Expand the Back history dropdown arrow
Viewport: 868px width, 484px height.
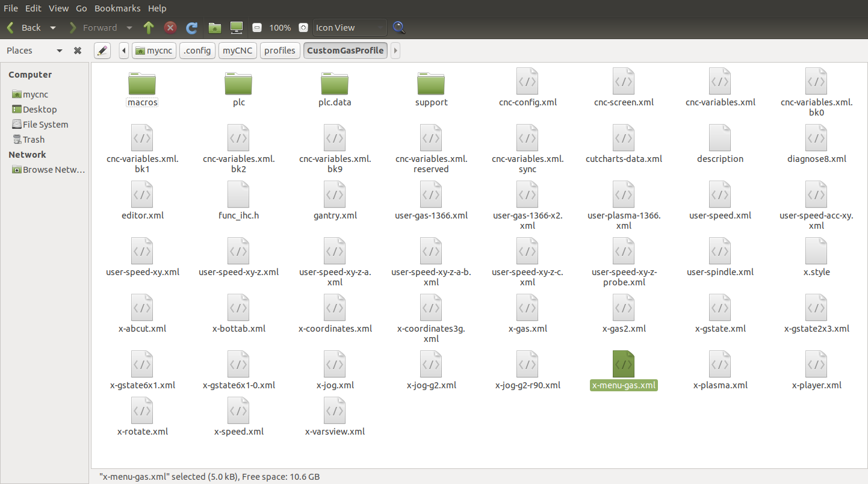tap(53, 28)
